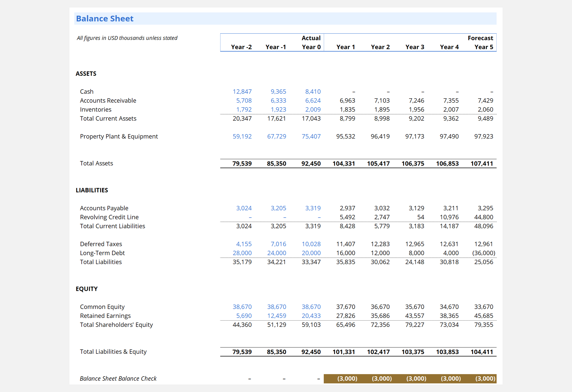Click the EQUITY section heading

[87, 289]
